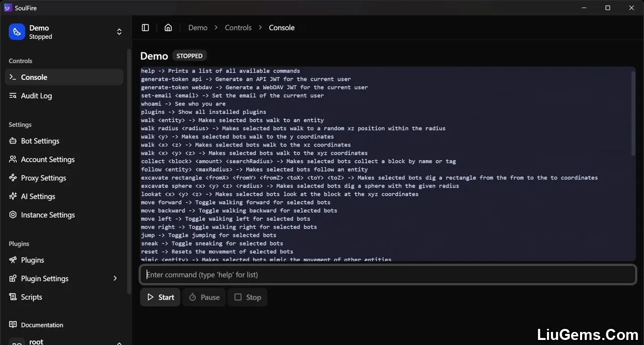This screenshot has height=345, width=644.
Task: Click the Audit Log search-list icon
Action: (x=13, y=96)
